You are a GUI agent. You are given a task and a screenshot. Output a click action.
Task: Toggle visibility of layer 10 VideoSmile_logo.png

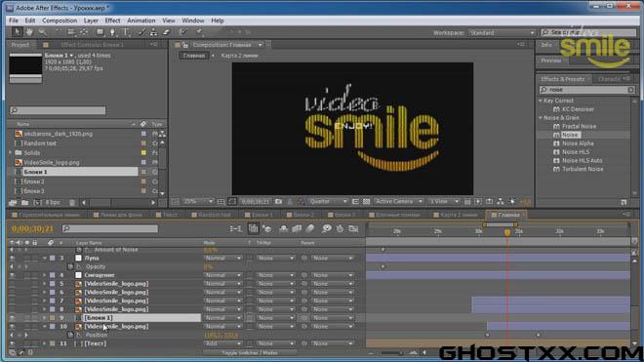coord(13,327)
